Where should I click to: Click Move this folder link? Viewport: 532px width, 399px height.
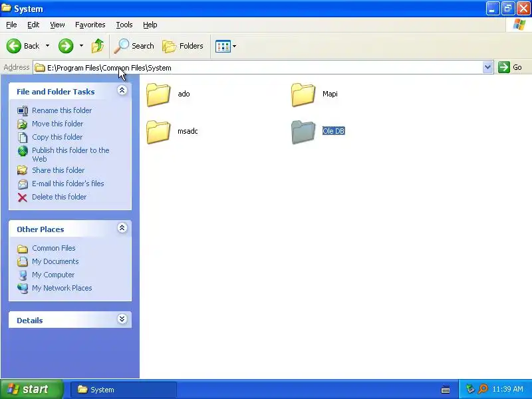click(58, 124)
